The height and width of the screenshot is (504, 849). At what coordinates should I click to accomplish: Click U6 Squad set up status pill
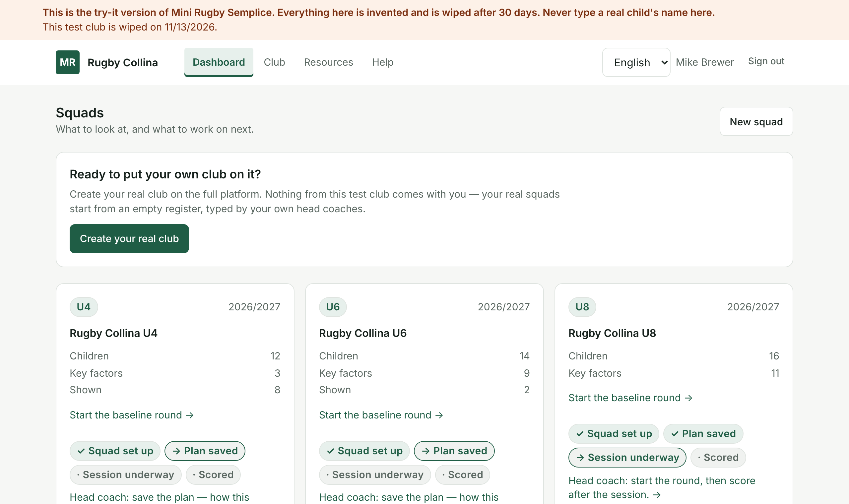click(364, 451)
